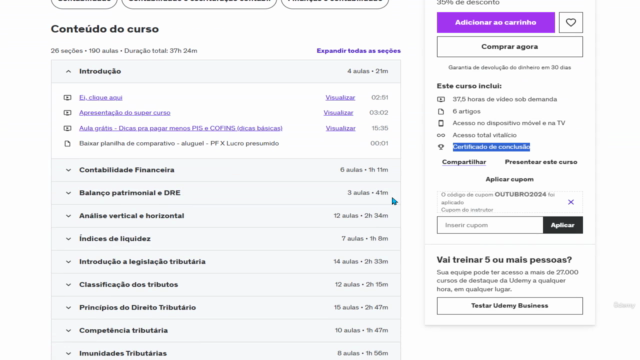
Task: Remove applied coupon OUTUBRO2024 with X icon
Action: coord(571,202)
